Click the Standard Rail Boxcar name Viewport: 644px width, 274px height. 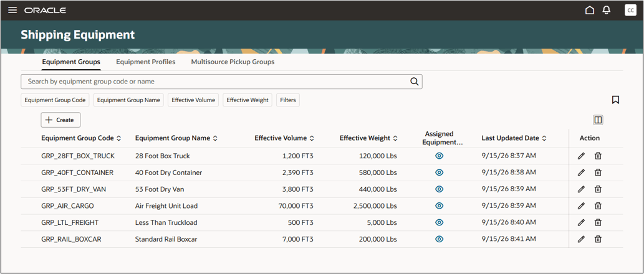point(166,239)
